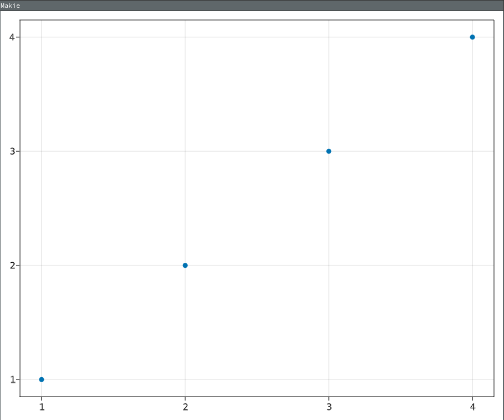
Task: Click the y-axis tick label 2
Action: pyautogui.click(x=13, y=266)
